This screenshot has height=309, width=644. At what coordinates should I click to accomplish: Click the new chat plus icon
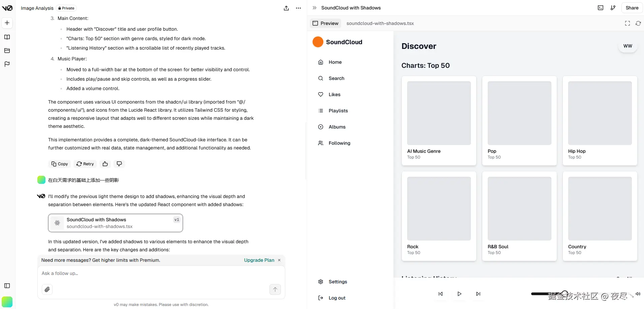pyautogui.click(x=7, y=23)
